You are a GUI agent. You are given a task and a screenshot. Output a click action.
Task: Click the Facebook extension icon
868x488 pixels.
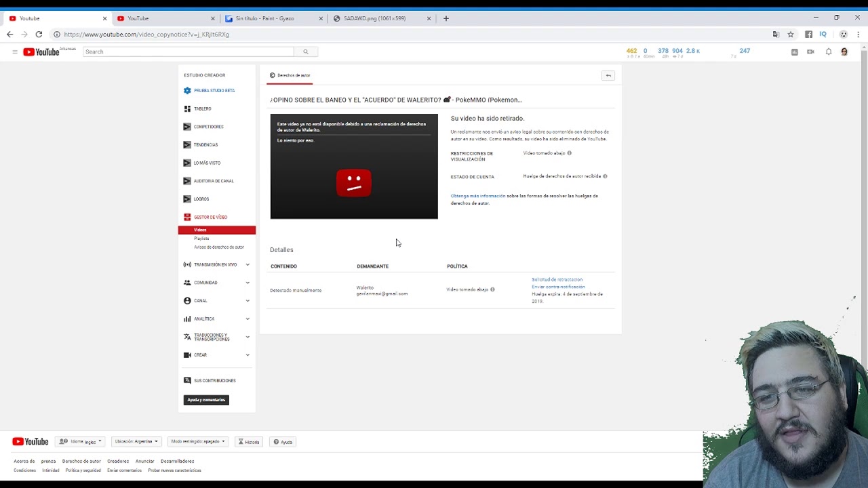click(x=808, y=34)
